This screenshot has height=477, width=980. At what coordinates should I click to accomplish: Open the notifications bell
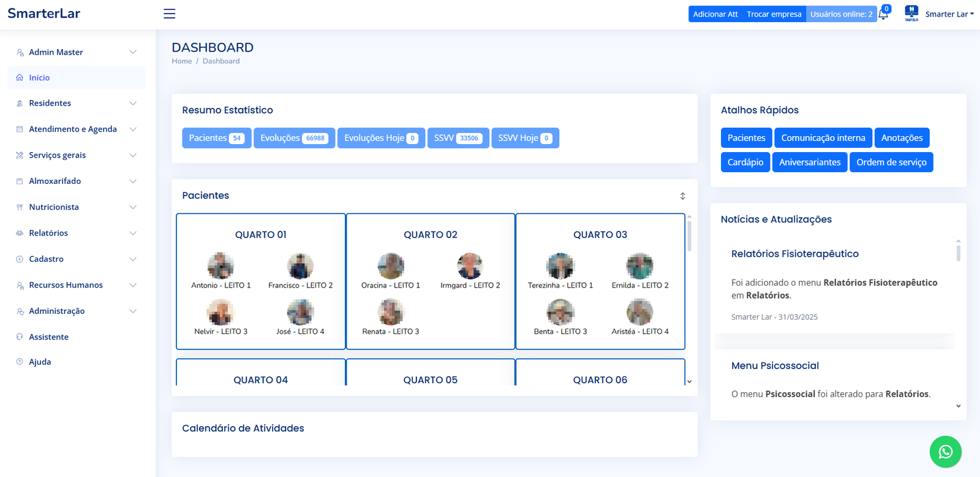[883, 14]
